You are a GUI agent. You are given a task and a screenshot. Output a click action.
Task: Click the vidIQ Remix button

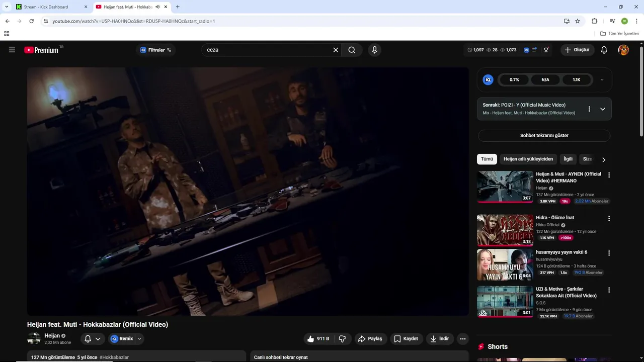click(x=122, y=338)
